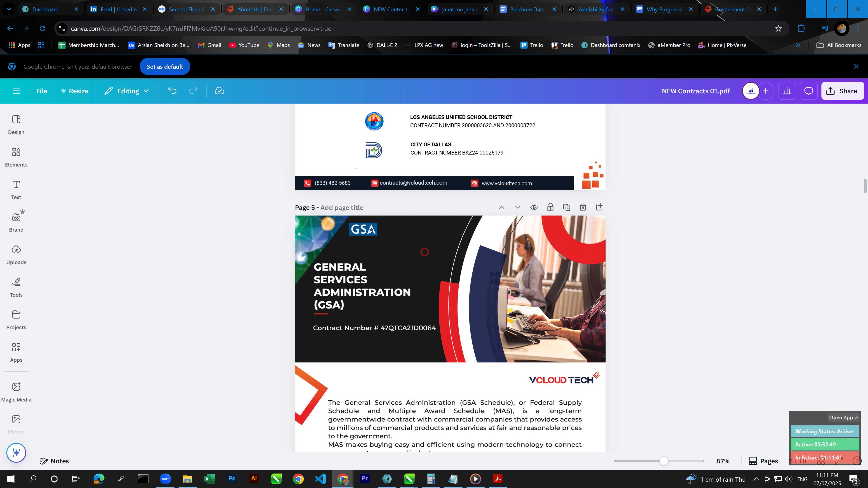This screenshot has width=868, height=488.
Task: Dismiss the default browser notification bar
Action: 856,67
